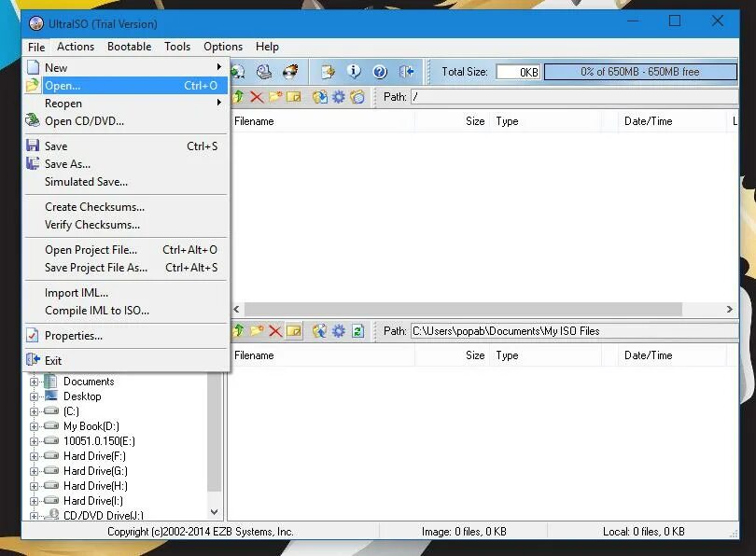
Task: Open the Options menu
Action: [223, 47]
